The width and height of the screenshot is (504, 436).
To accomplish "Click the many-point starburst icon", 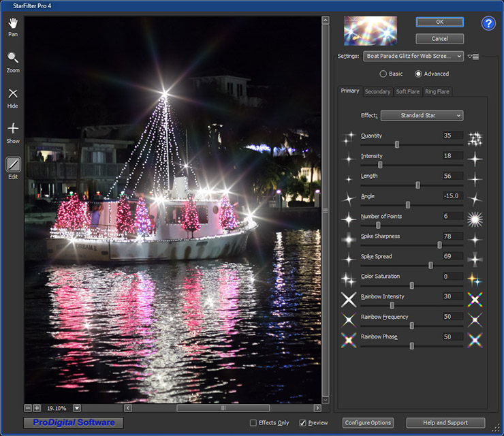I will (475, 219).
